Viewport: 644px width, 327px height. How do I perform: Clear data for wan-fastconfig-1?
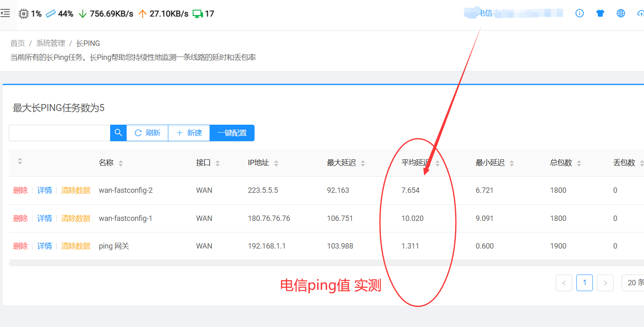point(76,218)
